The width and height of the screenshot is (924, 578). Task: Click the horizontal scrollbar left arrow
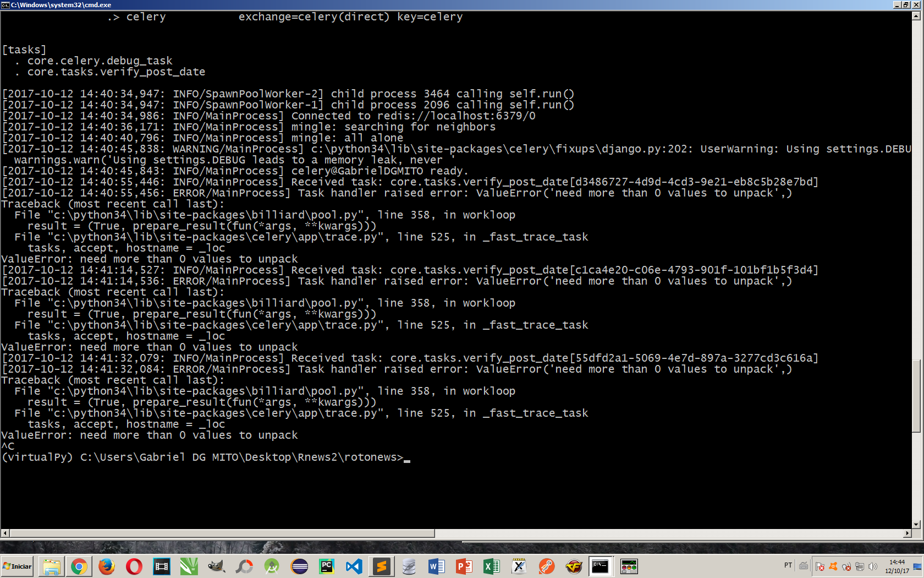coord(5,533)
